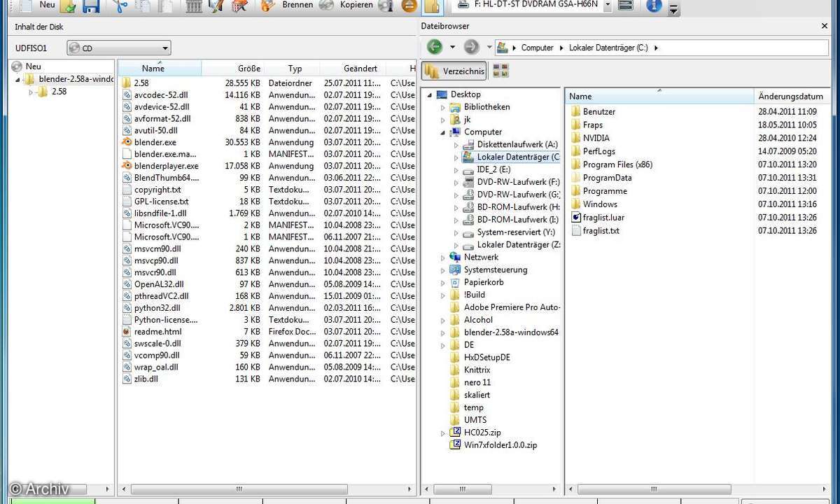Select the HC025.zip archive icon
Viewport: 840px width, 504px height.
[x=456, y=433]
